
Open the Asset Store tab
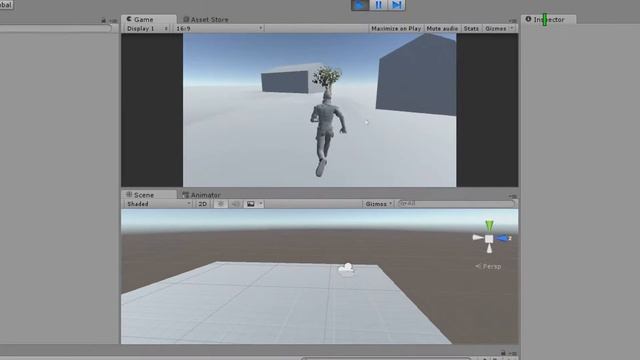(206, 20)
